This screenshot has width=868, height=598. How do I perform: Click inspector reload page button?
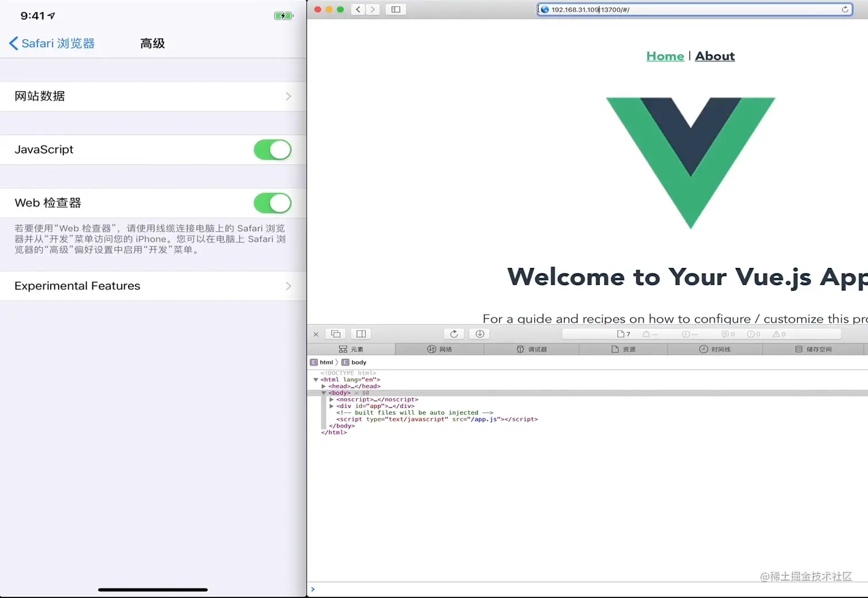pos(454,334)
